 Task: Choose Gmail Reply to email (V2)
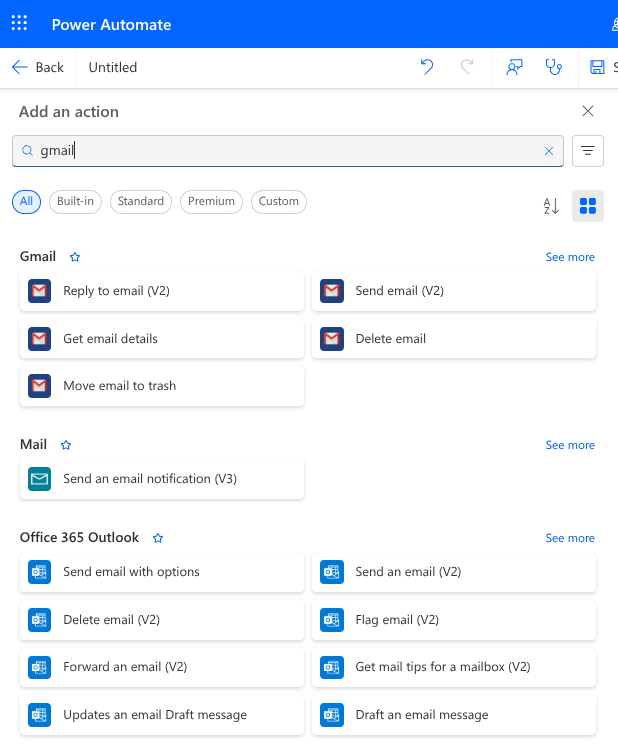click(x=162, y=291)
